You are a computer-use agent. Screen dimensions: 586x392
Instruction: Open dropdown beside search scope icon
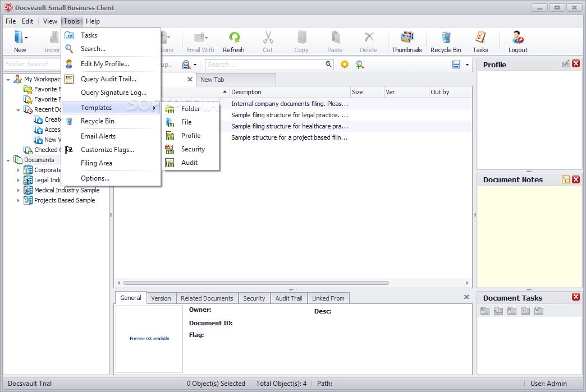tap(195, 65)
